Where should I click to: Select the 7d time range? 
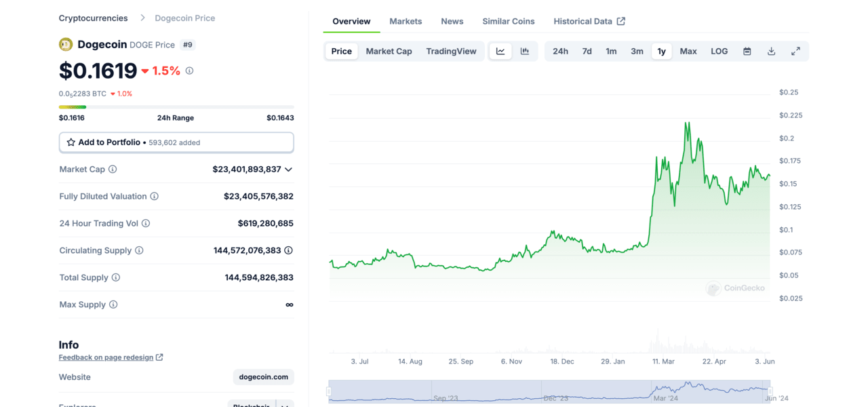click(x=587, y=52)
